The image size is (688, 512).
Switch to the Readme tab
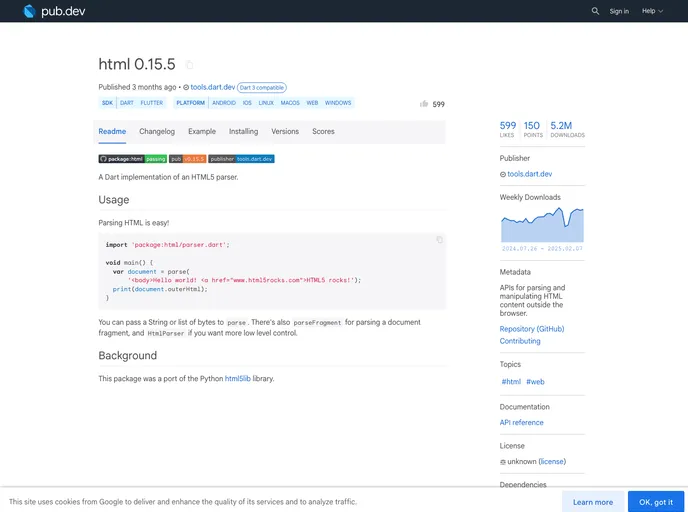[x=112, y=132]
